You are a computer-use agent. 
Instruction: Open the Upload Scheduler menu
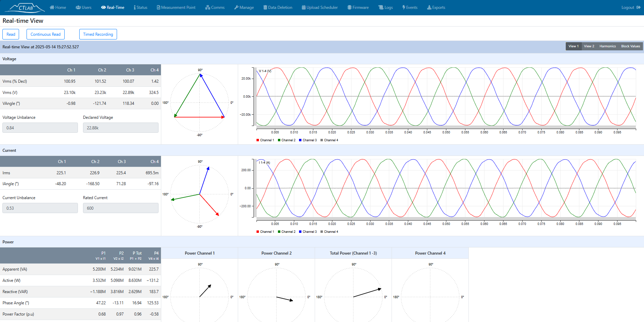[320, 7]
